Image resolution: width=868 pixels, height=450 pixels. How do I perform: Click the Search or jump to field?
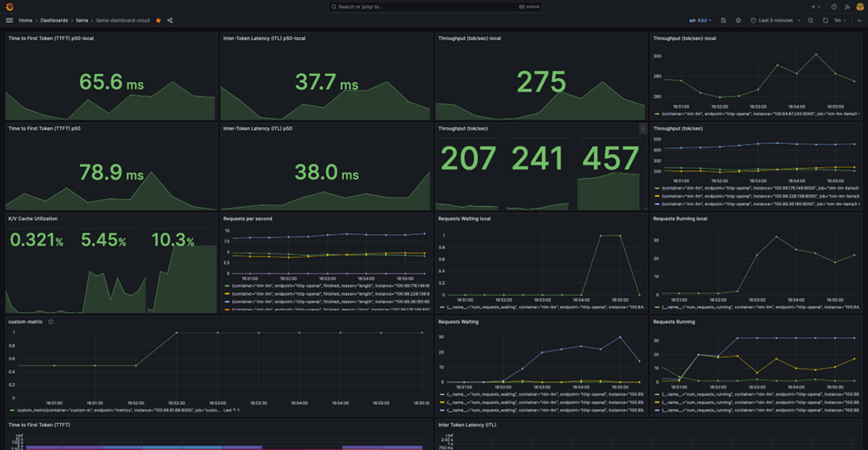click(434, 7)
